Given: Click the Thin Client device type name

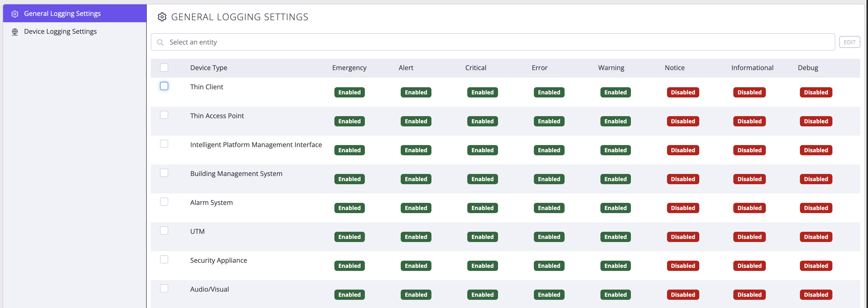Looking at the screenshot, I should pos(207,87).
